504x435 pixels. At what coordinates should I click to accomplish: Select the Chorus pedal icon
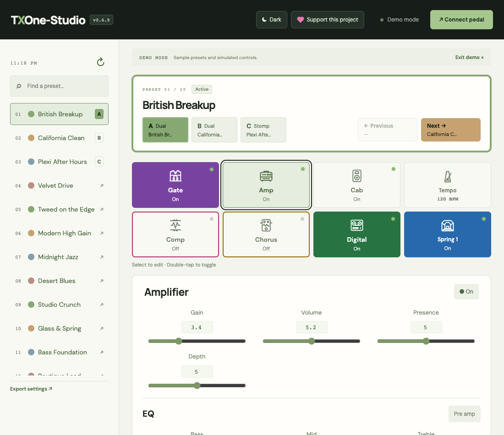tap(266, 225)
